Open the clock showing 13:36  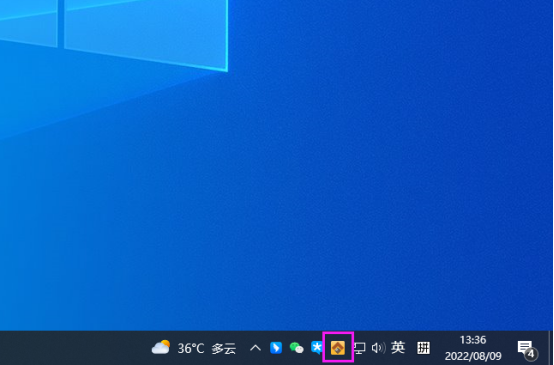(x=473, y=340)
